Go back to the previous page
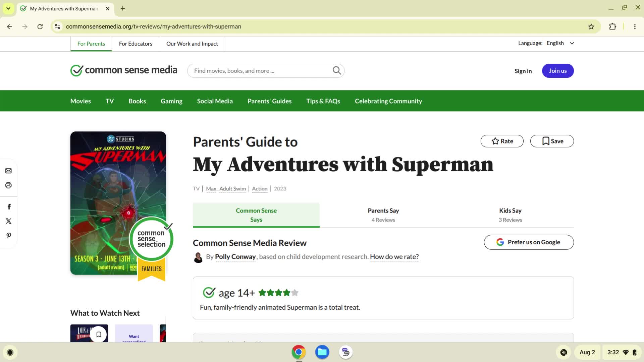The image size is (644, 362). click(x=9, y=26)
